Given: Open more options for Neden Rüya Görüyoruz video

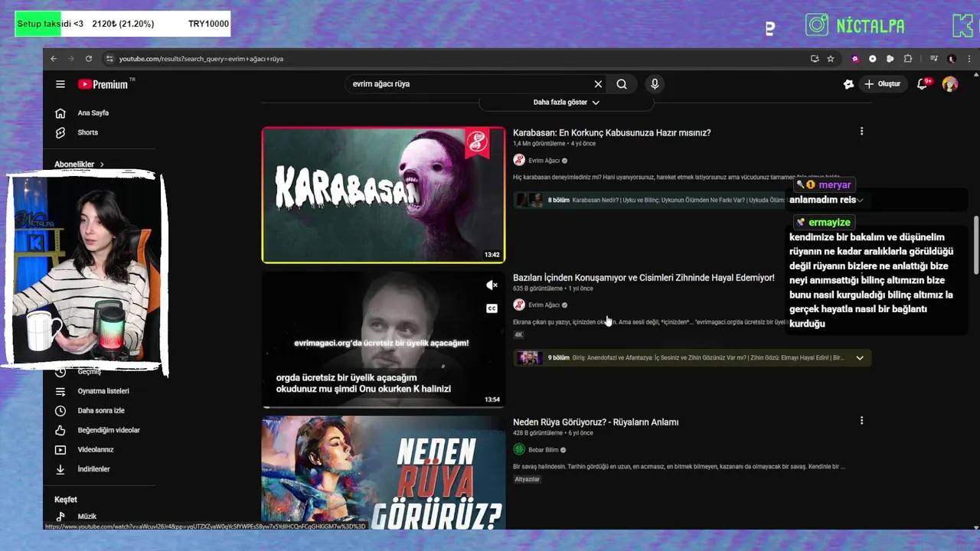Looking at the screenshot, I should tap(861, 421).
